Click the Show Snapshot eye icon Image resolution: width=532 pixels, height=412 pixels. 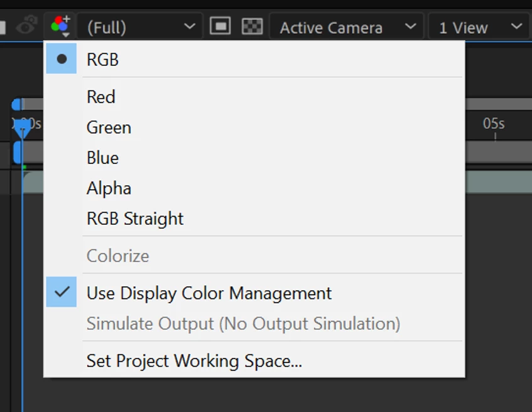coord(26,26)
